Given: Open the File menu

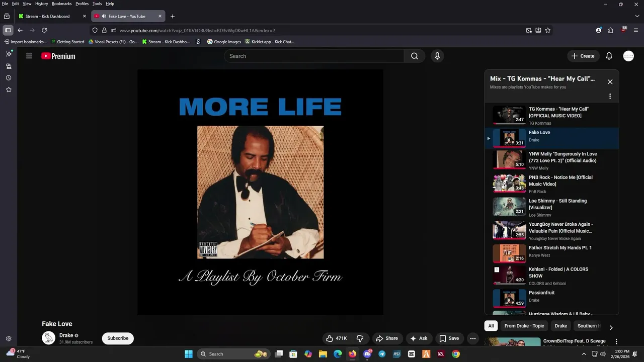Looking at the screenshot, I should (5, 4).
